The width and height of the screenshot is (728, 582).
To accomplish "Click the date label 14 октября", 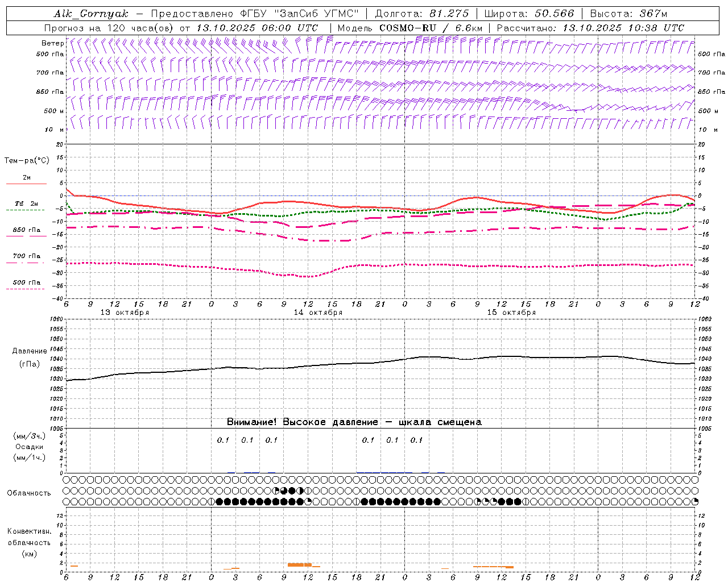I will (318, 313).
